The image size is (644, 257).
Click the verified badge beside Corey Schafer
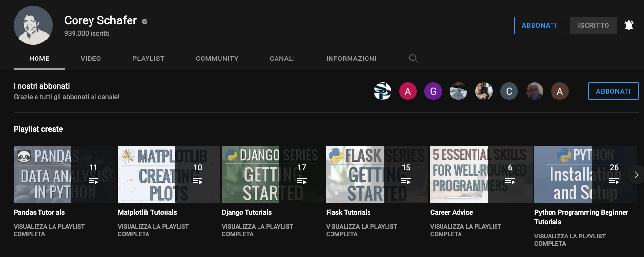[x=145, y=21]
